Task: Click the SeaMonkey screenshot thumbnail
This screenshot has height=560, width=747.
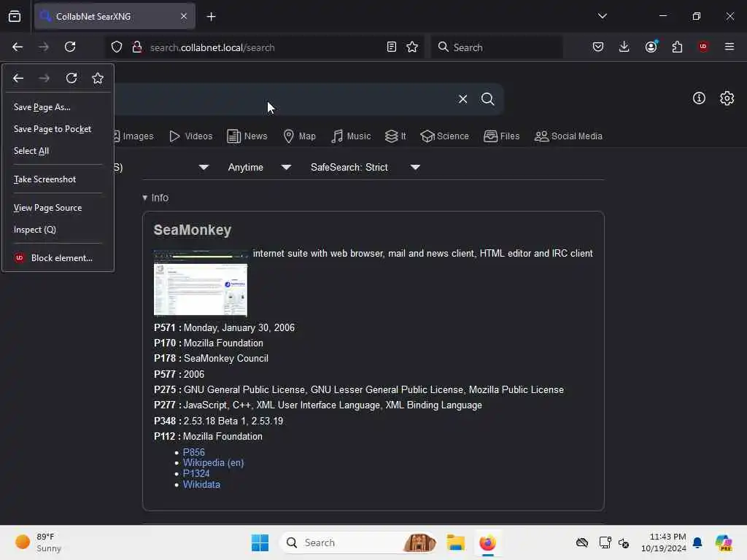Action: 201,282
